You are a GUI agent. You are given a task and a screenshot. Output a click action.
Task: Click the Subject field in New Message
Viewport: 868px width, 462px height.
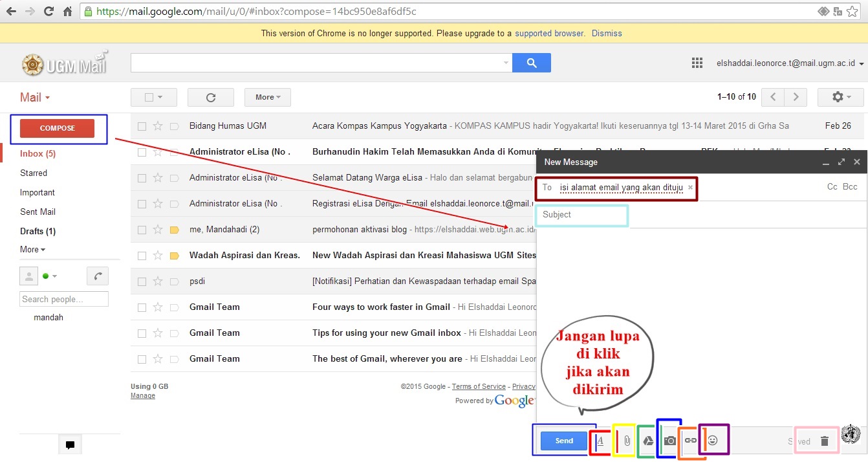tap(701, 215)
